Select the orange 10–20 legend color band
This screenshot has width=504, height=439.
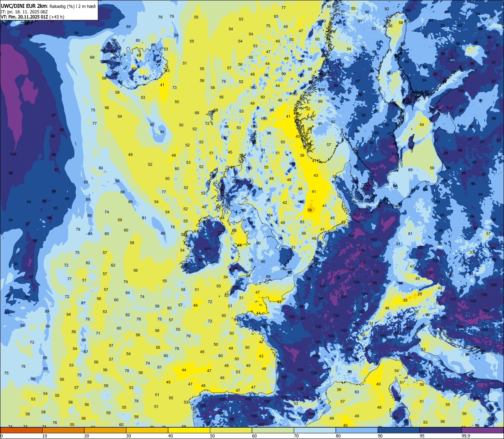63,430
